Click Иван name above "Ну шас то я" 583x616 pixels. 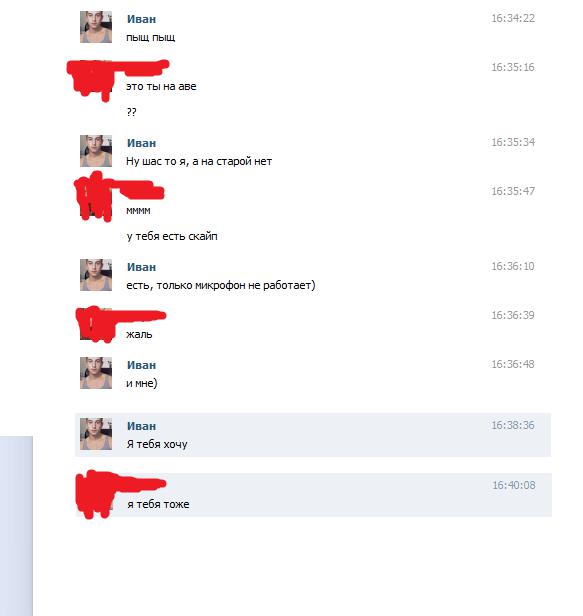[141, 143]
